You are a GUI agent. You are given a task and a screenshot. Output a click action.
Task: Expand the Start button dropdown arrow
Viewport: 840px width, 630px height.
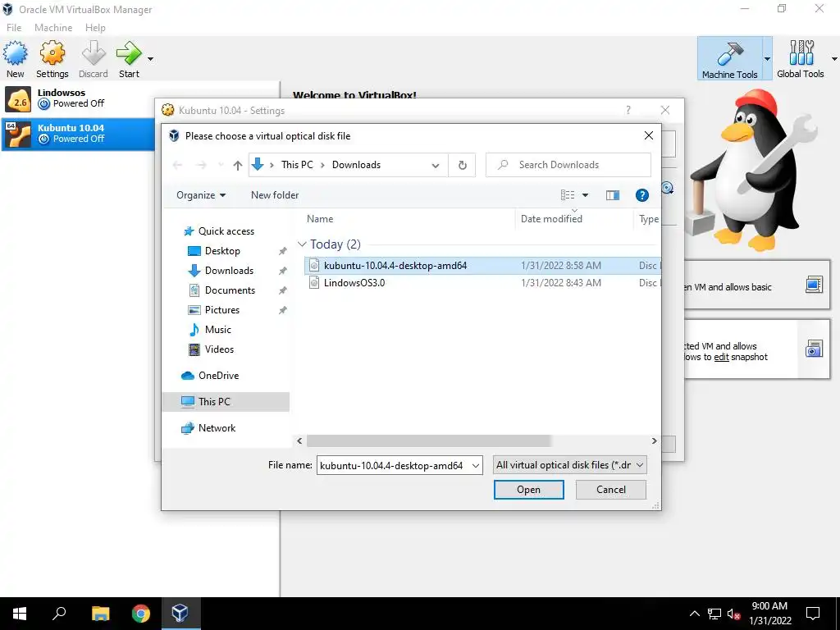[x=151, y=59]
